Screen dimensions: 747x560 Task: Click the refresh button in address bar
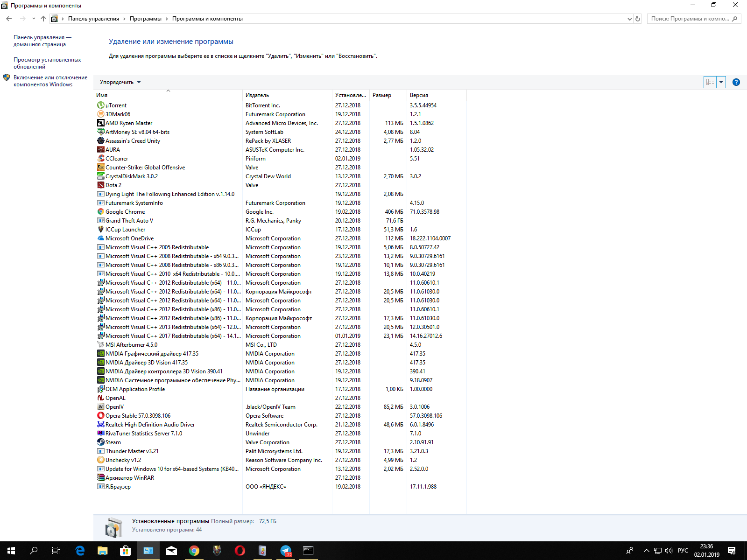[x=638, y=19]
